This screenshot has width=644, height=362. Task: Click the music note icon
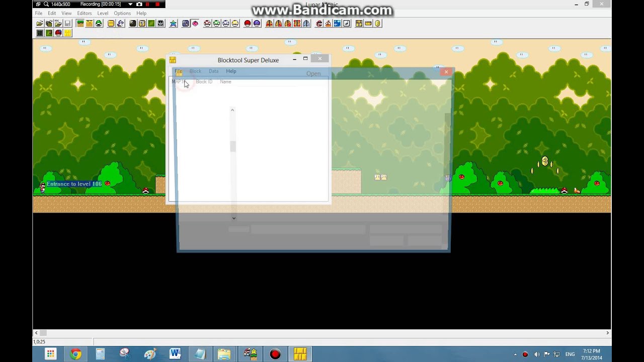[x=347, y=23]
